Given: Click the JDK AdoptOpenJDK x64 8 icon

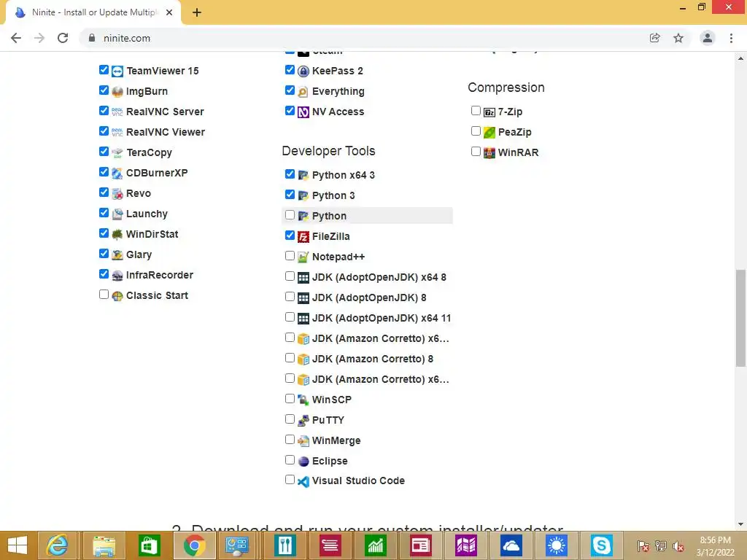Looking at the screenshot, I should (303, 278).
